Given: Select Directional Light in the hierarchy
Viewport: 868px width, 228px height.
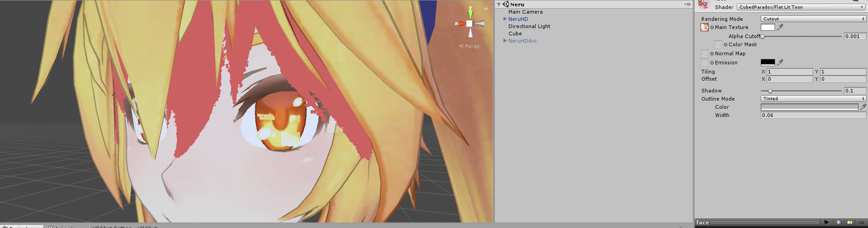Looking at the screenshot, I should tap(529, 26).
